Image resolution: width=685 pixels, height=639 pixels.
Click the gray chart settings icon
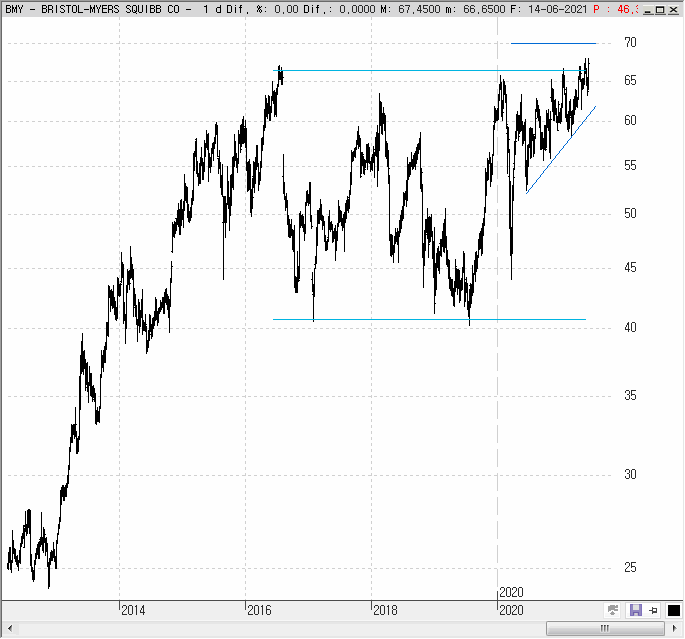(613, 610)
